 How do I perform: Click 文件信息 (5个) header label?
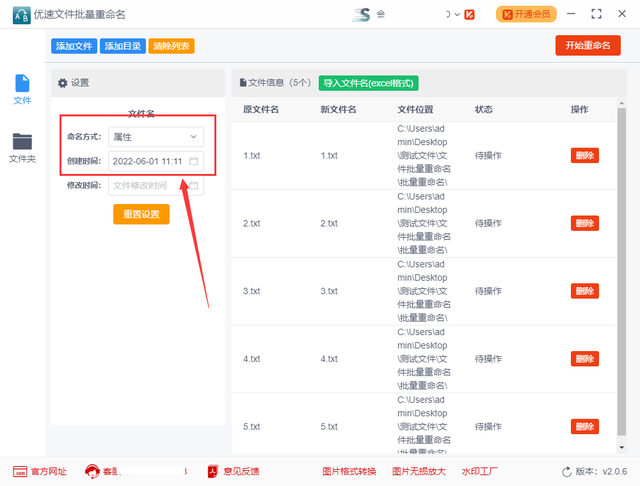click(279, 83)
